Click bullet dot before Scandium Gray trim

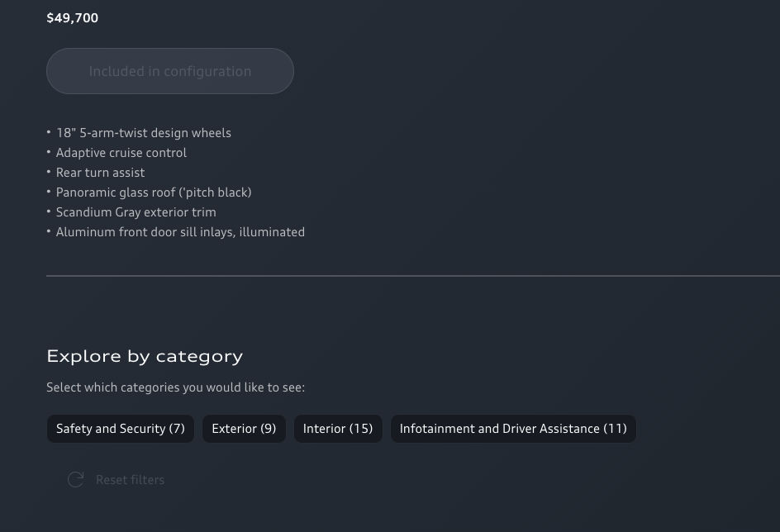click(x=49, y=211)
